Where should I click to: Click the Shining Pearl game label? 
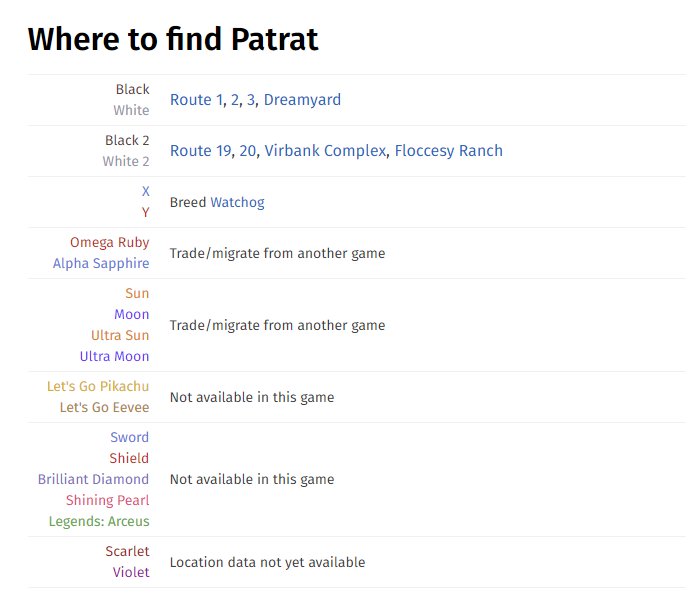(x=108, y=500)
